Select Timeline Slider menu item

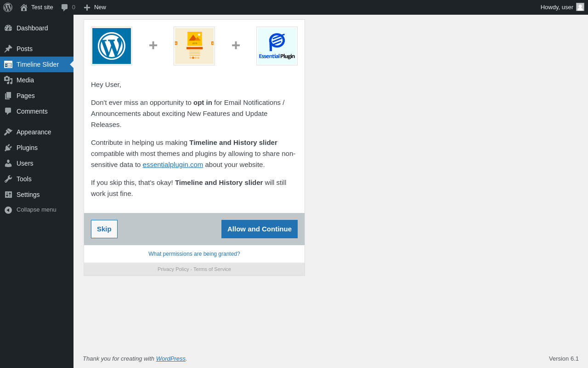[37, 64]
